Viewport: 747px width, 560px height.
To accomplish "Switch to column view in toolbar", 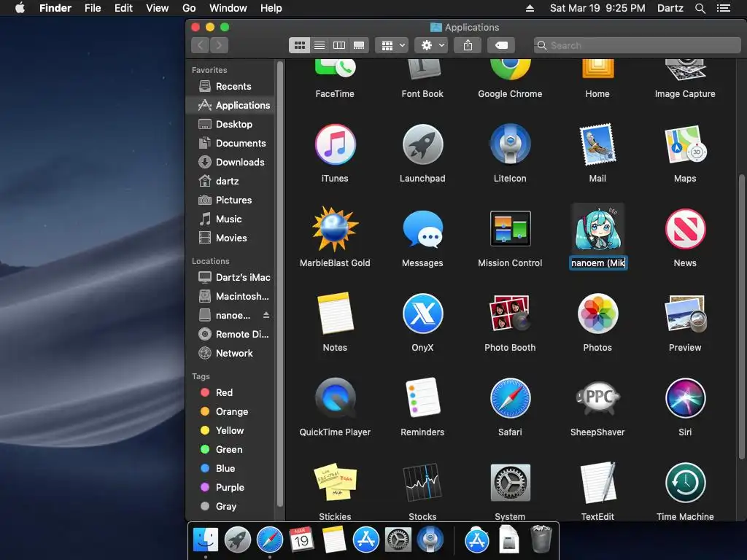I will (x=339, y=45).
